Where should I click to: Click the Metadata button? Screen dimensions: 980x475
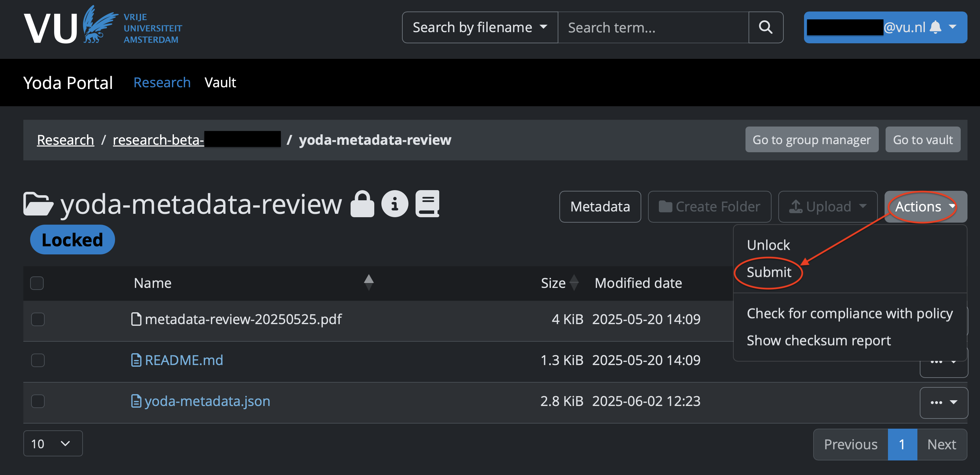coord(600,206)
